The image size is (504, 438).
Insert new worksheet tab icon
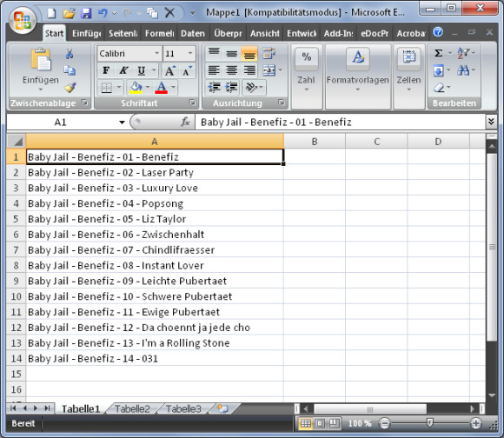pyautogui.click(x=222, y=408)
